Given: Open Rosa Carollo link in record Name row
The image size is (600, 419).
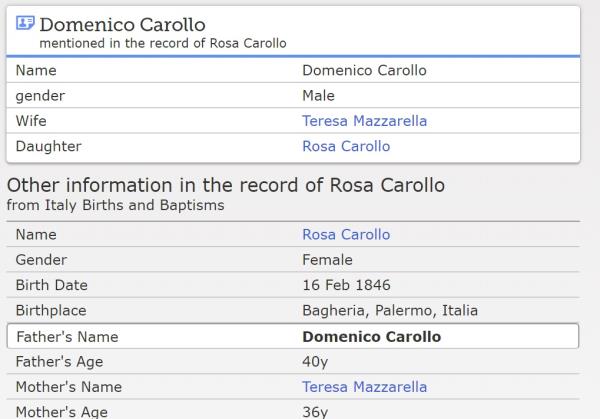Looking at the screenshot, I should (x=346, y=235).
